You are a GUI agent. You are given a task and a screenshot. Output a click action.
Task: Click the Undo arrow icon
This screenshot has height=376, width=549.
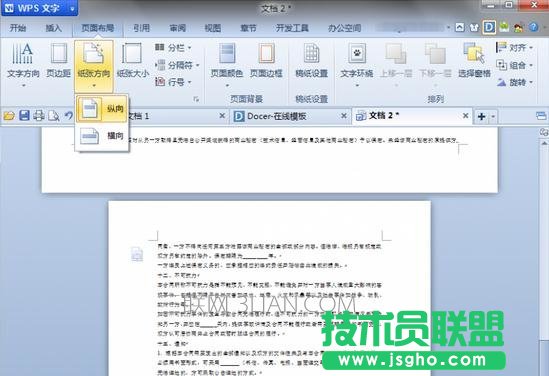tap(68, 116)
